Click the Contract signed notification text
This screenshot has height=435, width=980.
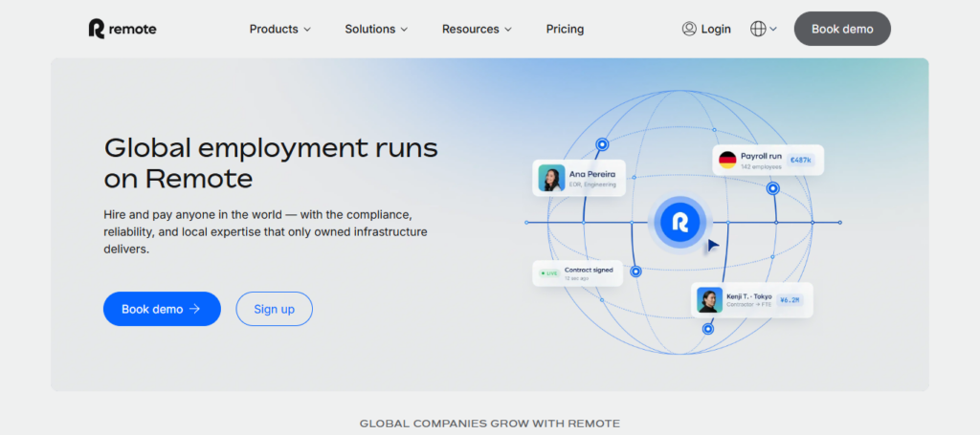(589, 270)
